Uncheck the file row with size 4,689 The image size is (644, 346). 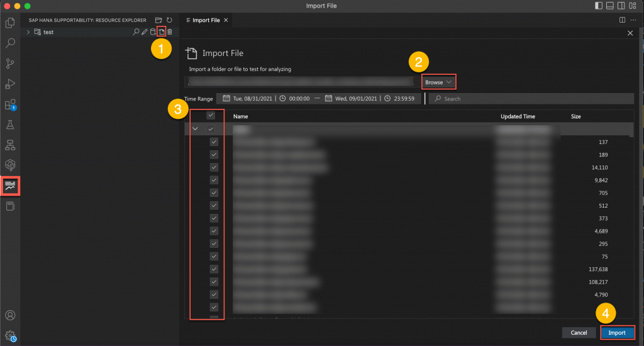[x=214, y=231]
